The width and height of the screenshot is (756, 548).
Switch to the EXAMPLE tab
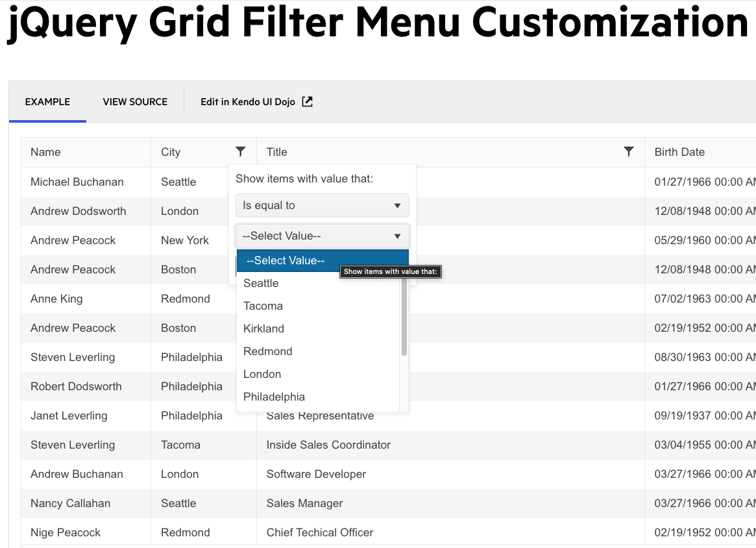[x=48, y=102]
